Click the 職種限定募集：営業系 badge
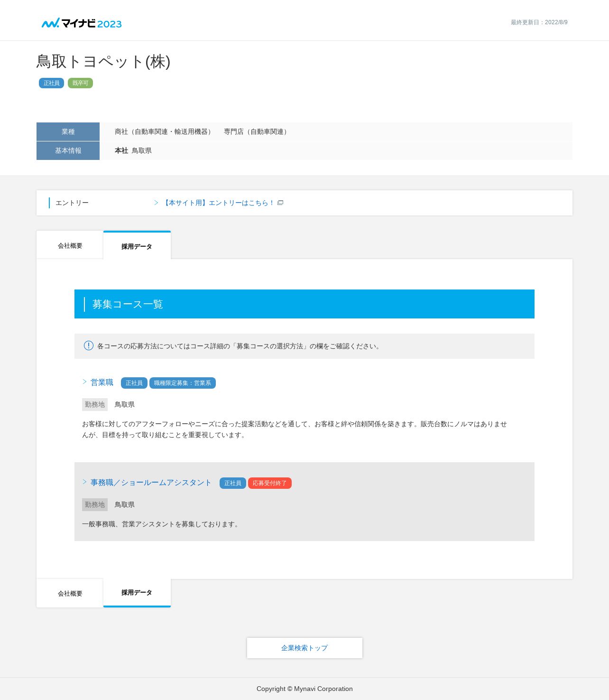This screenshot has width=609, height=700. pos(183,383)
